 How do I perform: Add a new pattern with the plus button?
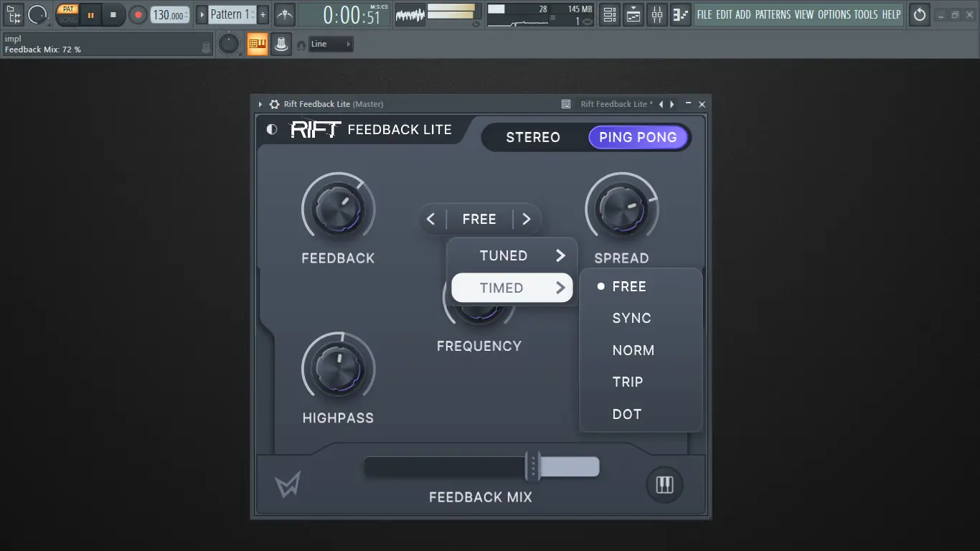coord(263,14)
